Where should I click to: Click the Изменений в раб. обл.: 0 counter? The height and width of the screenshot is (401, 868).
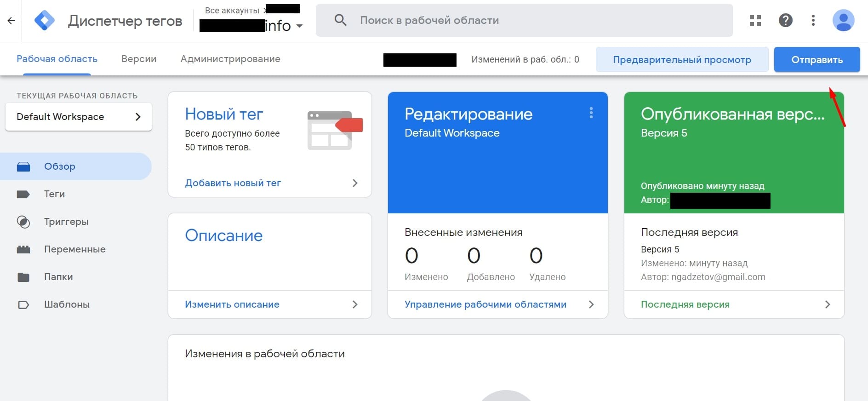(525, 59)
